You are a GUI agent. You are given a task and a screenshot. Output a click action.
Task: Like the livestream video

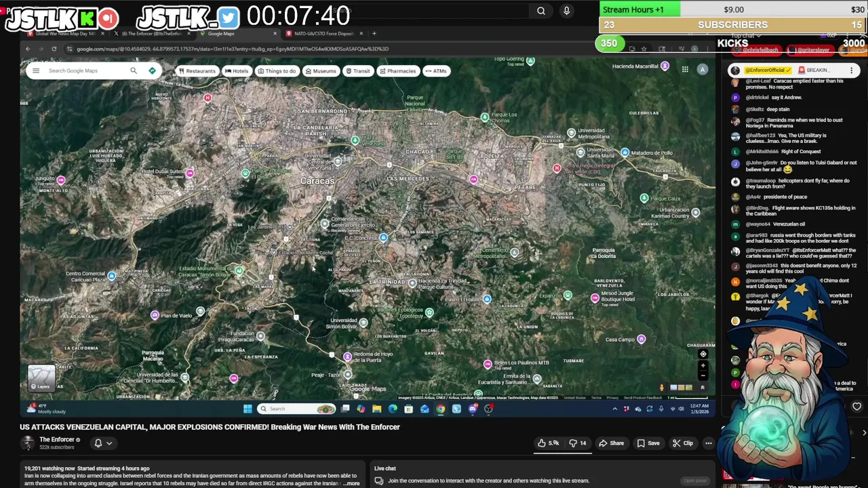click(549, 443)
